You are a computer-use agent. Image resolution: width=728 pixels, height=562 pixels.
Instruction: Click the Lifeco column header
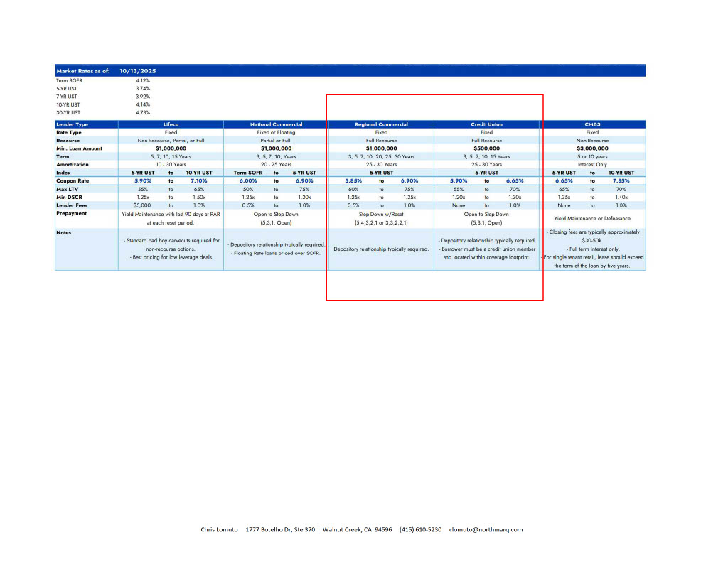[171, 124]
